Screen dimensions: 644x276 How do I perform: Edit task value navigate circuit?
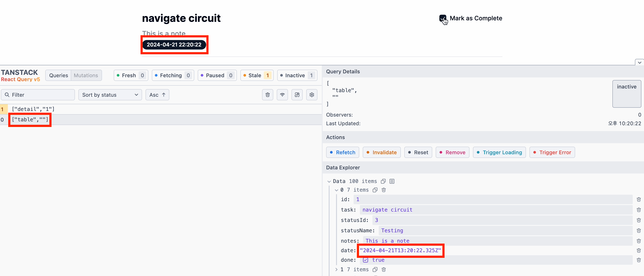(496, 210)
